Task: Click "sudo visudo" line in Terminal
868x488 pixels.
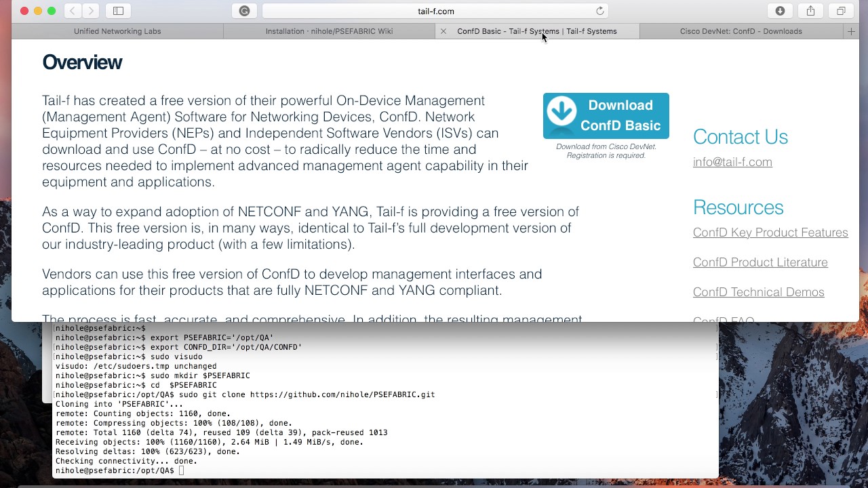Action: point(129,357)
